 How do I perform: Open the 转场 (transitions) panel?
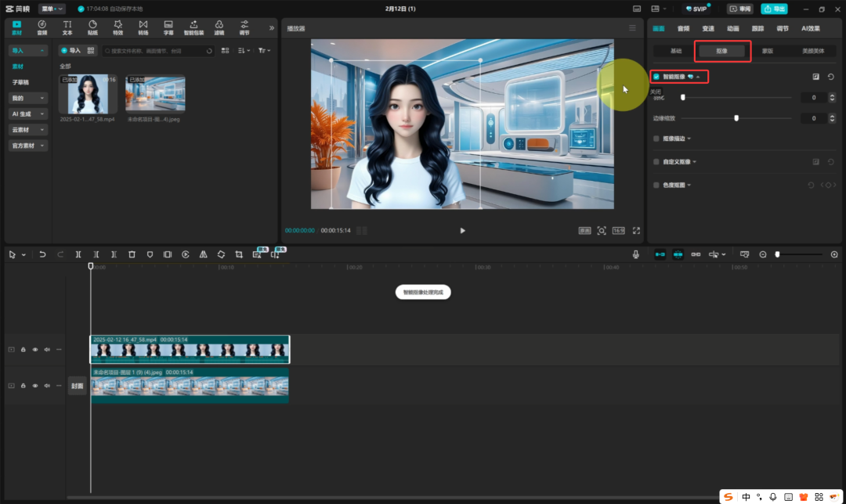pos(143,27)
